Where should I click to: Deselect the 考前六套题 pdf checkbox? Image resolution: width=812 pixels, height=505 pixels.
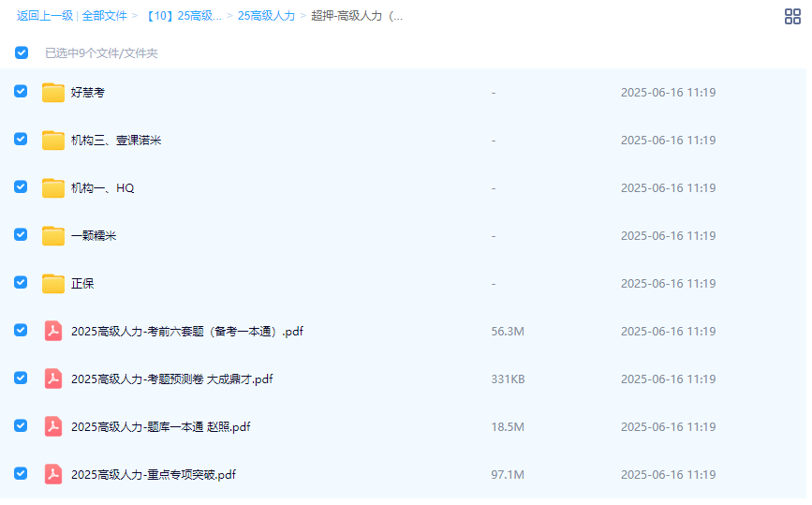click(x=21, y=330)
